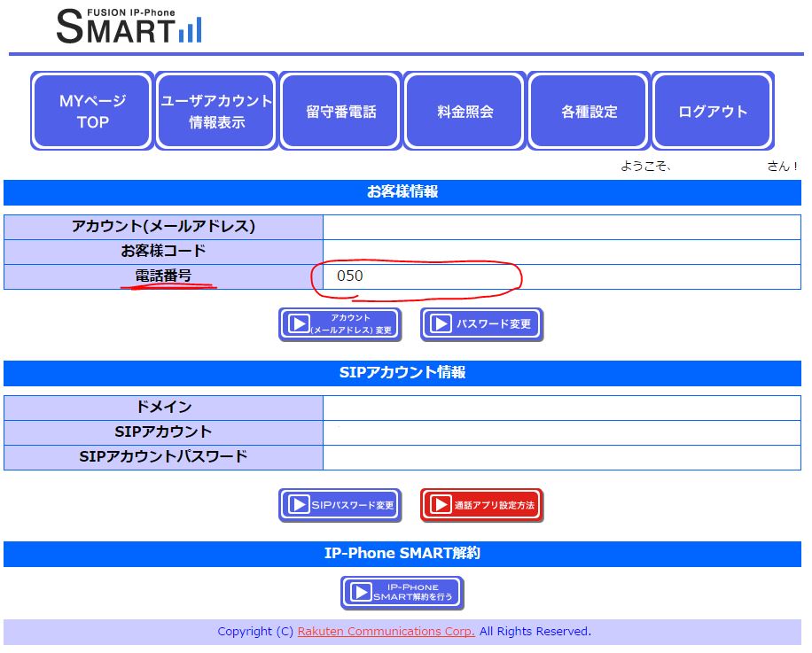Click the ドメイン row label

[163, 408]
